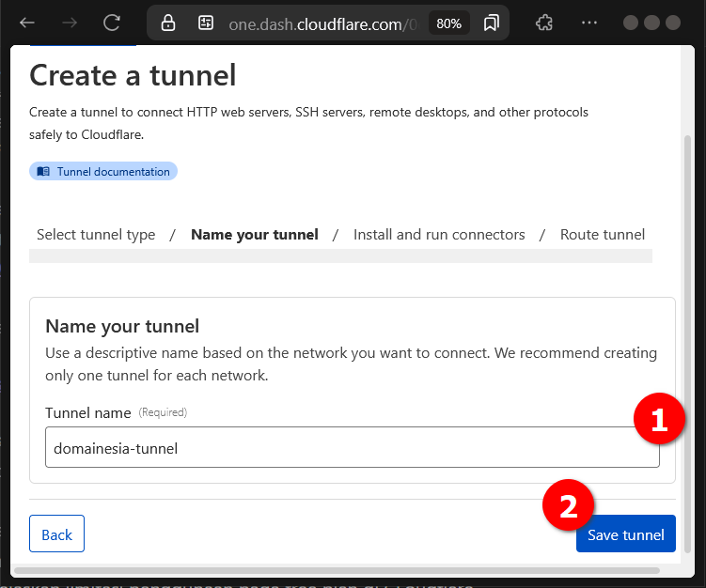706x588 pixels.
Task: Click Save tunnel button
Action: point(626,534)
